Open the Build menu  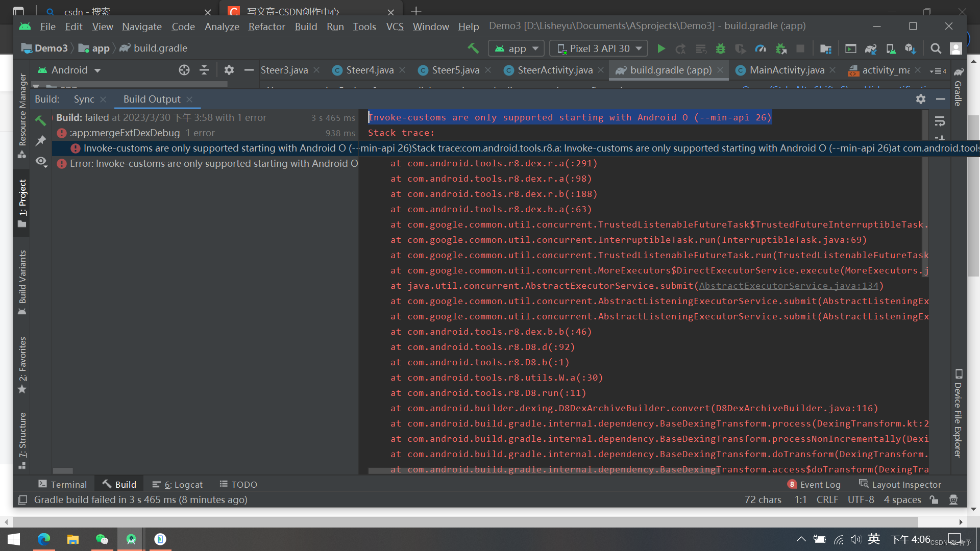click(x=306, y=27)
